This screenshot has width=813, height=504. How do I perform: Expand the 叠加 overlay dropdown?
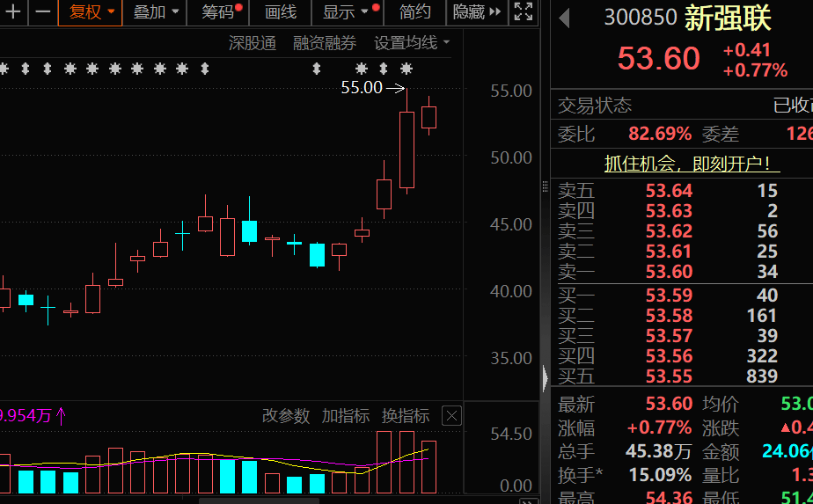tap(156, 12)
